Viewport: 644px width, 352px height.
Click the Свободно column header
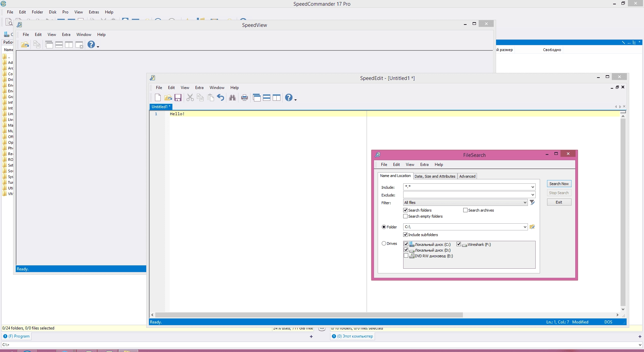pyautogui.click(x=552, y=50)
